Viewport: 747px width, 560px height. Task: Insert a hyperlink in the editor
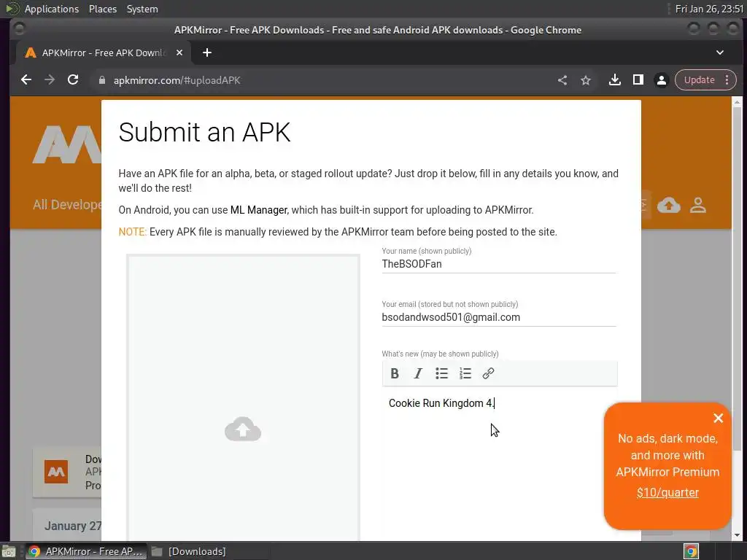[x=488, y=373]
